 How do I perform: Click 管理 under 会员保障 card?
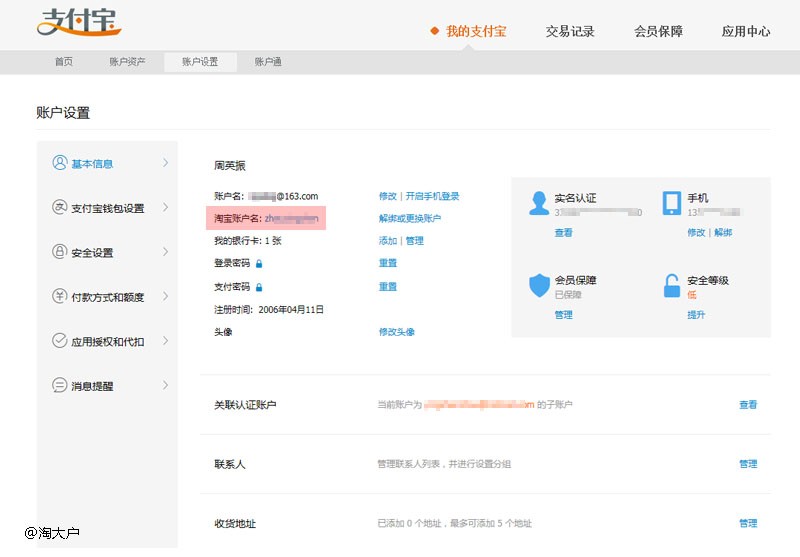pyautogui.click(x=563, y=315)
